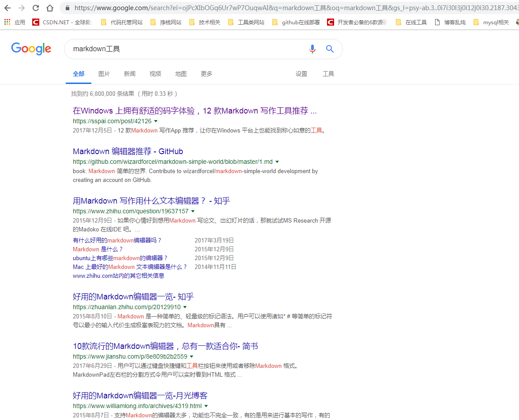
Task: Open the 挣钱网站 bookmark folder
Action: 165,22
